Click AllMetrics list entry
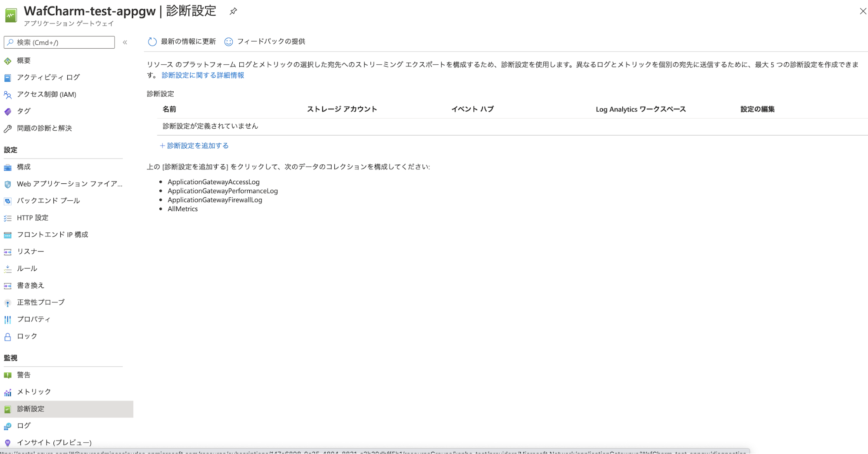Screen dimensions: 868x454 pos(183,209)
